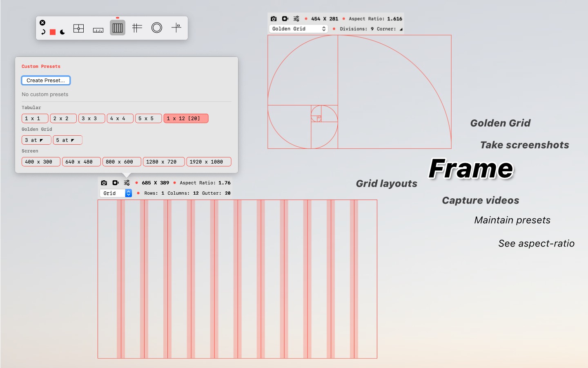Click the Divisions value 9

click(x=372, y=29)
